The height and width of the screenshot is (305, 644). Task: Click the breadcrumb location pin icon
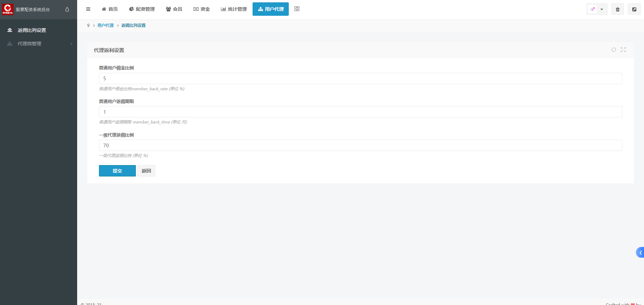point(88,26)
